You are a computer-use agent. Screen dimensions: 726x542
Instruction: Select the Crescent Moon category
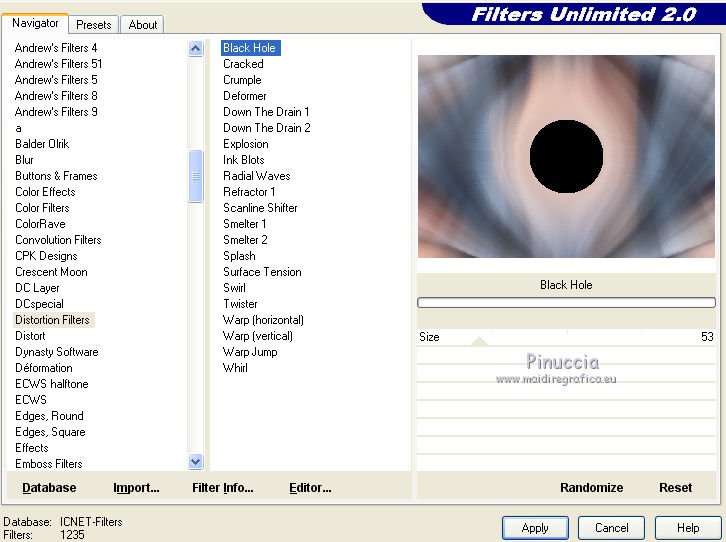[51, 272]
